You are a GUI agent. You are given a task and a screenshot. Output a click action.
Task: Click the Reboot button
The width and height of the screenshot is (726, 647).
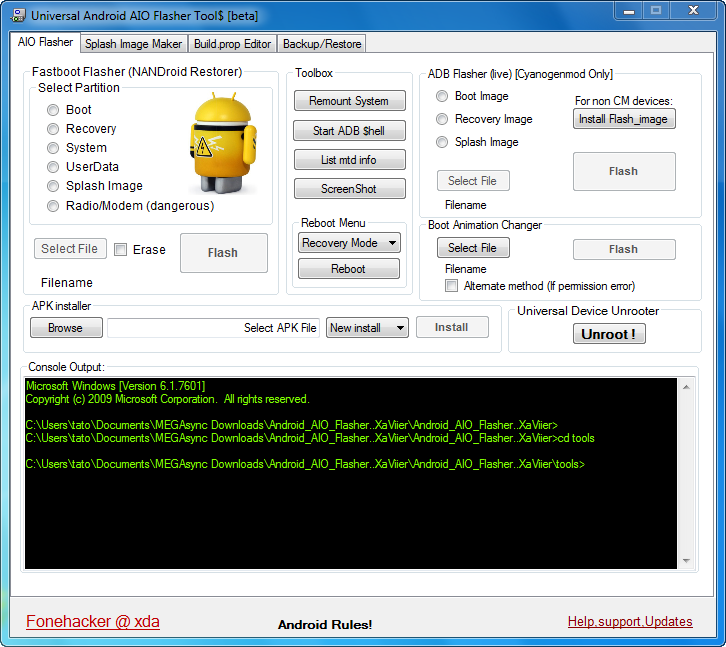tap(349, 269)
